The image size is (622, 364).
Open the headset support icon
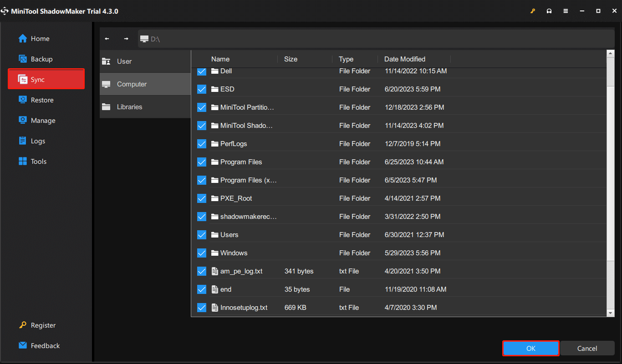coord(549,10)
